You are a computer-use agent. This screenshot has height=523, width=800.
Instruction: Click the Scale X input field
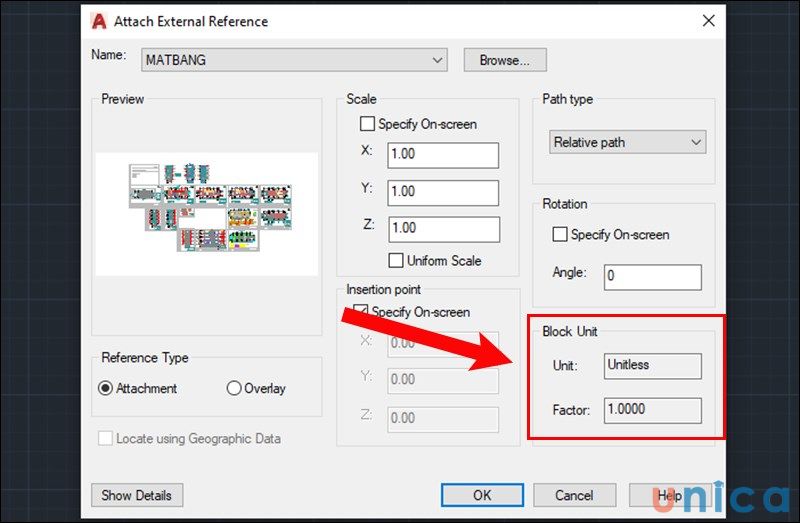click(x=443, y=155)
